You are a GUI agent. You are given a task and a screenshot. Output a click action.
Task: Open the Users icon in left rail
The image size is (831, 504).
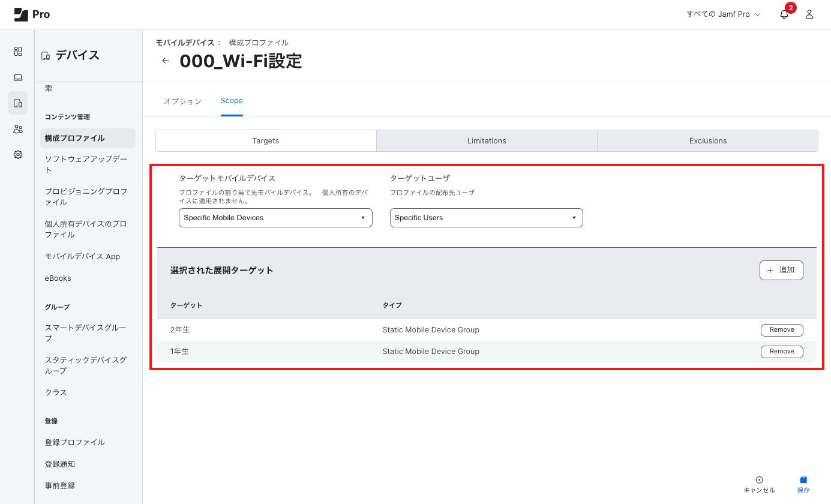[18, 129]
